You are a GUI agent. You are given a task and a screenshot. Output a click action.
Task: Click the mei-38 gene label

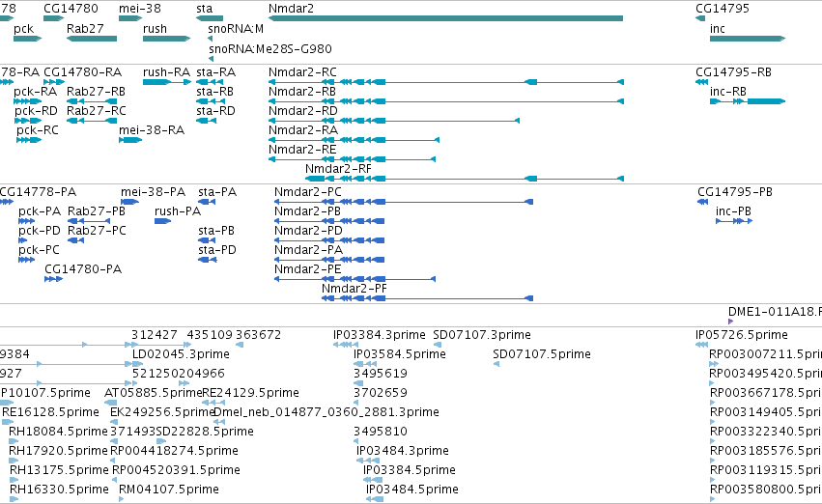tap(140, 9)
